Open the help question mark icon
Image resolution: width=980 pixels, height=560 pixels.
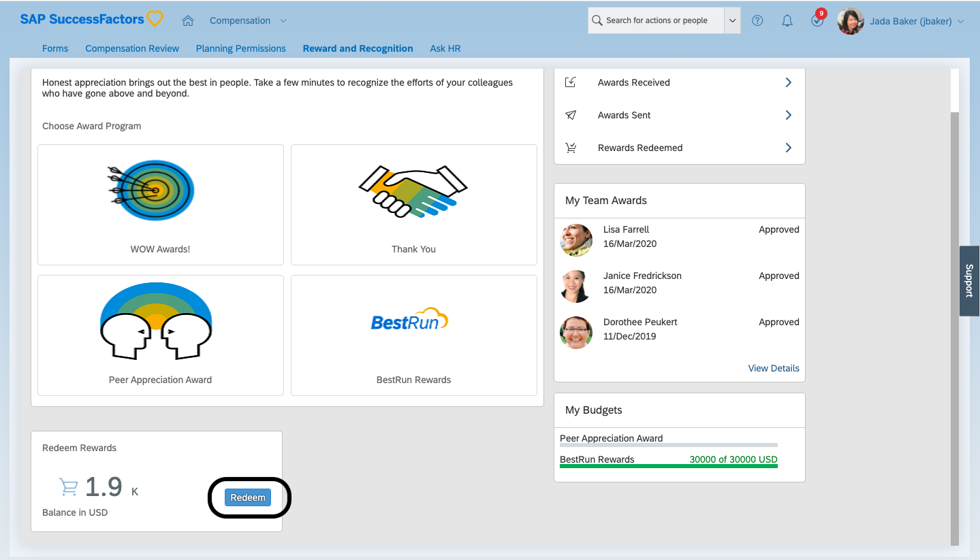tap(757, 20)
